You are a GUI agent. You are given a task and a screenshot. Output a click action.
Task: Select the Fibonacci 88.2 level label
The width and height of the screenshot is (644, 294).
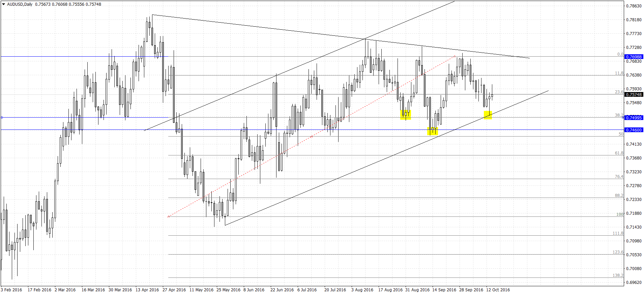click(619, 196)
